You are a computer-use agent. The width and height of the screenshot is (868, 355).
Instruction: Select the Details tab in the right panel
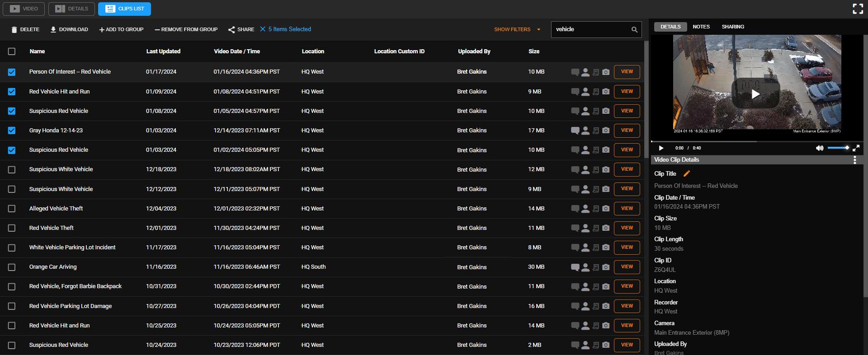click(x=670, y=27)
